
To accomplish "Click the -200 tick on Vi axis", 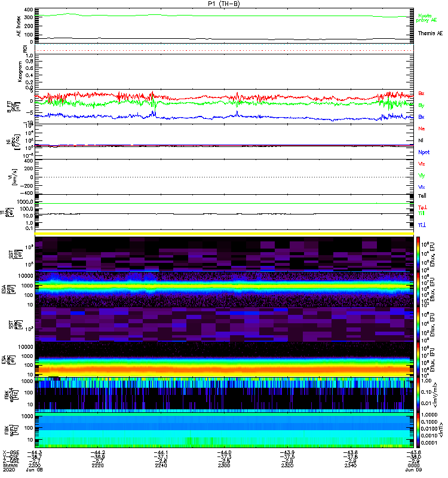I will coord(27,186).
